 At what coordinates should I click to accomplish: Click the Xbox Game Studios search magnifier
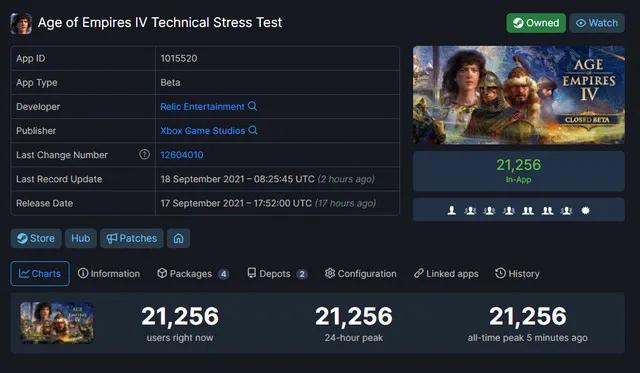point(253,130)
